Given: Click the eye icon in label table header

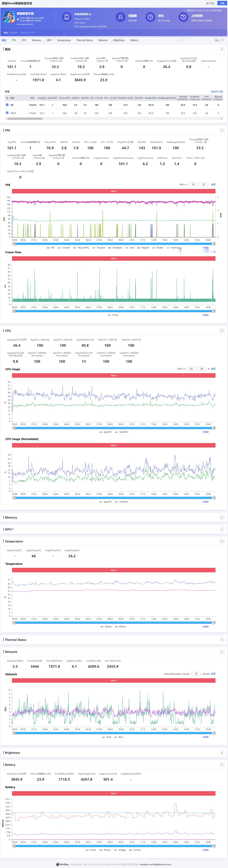Looking at the screenshot, I should [7, 98].
